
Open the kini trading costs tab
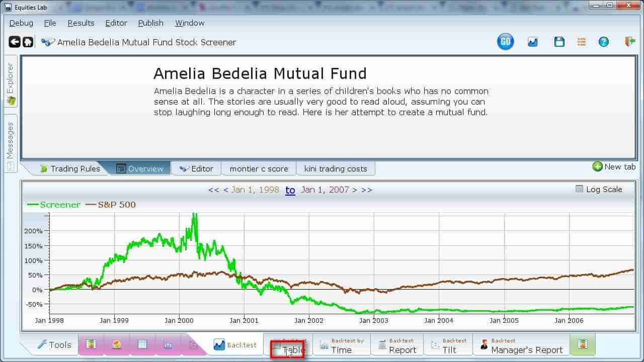[x=336, y=168]
